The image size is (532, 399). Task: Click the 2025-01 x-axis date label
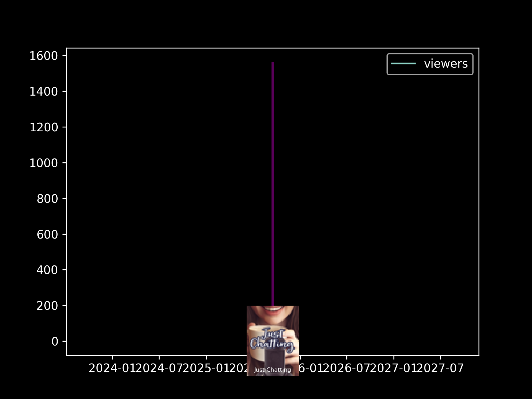click(206, 369)
